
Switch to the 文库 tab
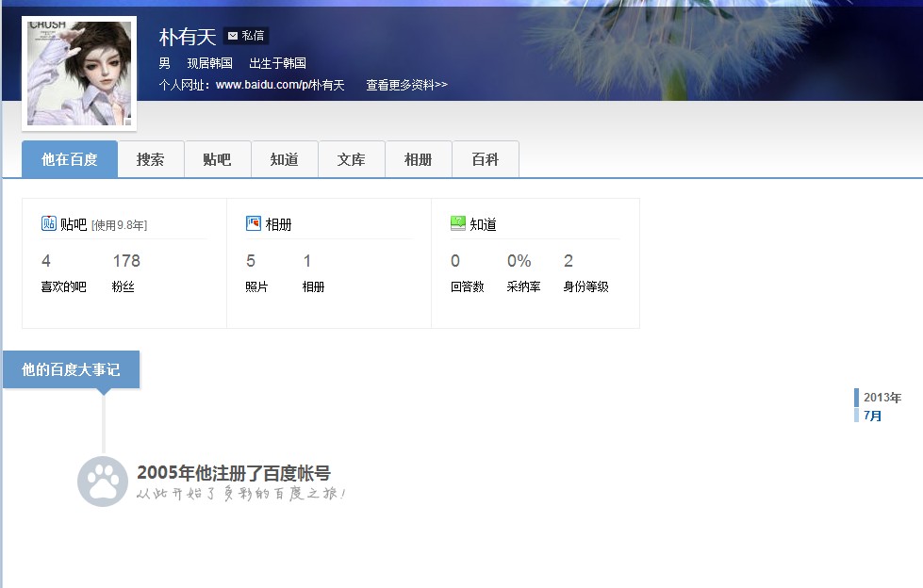click(352, 159)
